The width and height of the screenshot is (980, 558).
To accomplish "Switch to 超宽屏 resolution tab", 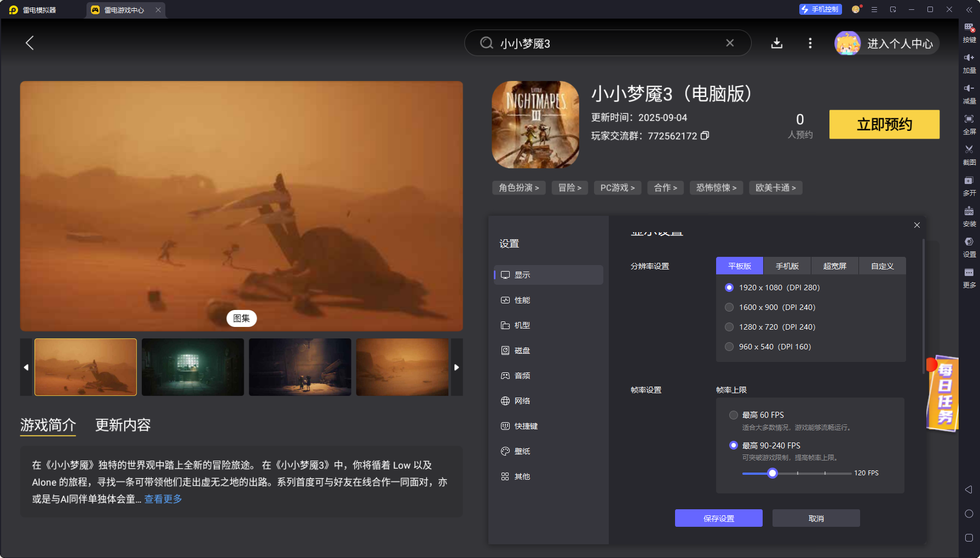I will tap(835, 266).
